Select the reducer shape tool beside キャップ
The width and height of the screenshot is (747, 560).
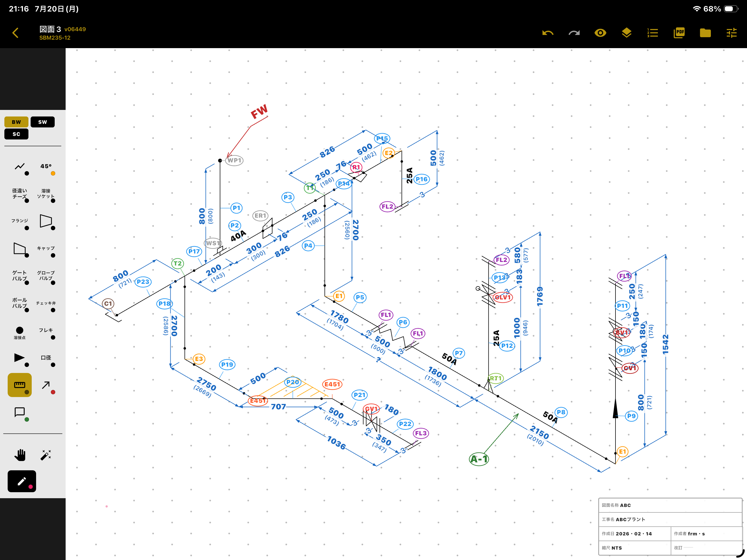(20, 249)
